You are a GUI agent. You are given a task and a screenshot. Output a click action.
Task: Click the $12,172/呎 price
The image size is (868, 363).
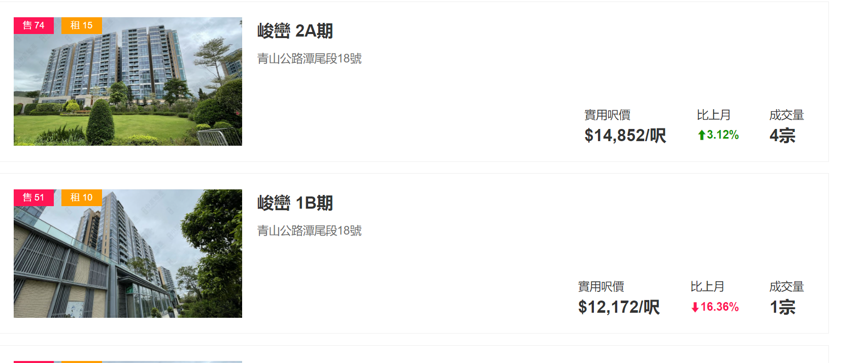(619, 307)
